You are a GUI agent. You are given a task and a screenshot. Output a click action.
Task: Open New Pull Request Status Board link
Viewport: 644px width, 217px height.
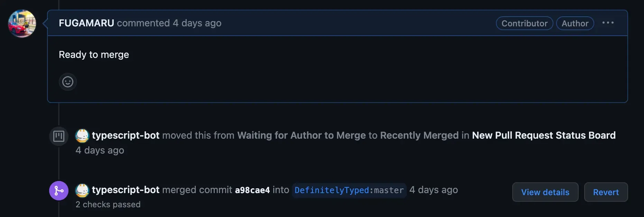click(x=544, y=135)
